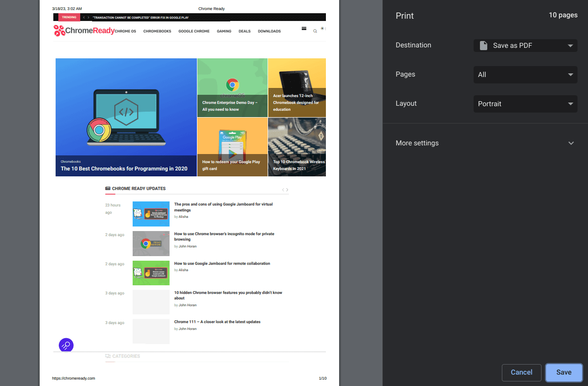Open the 10 hidden Chrome browser features article
The height and width of the screenshot is (386, 588).
tap(228, 295)
